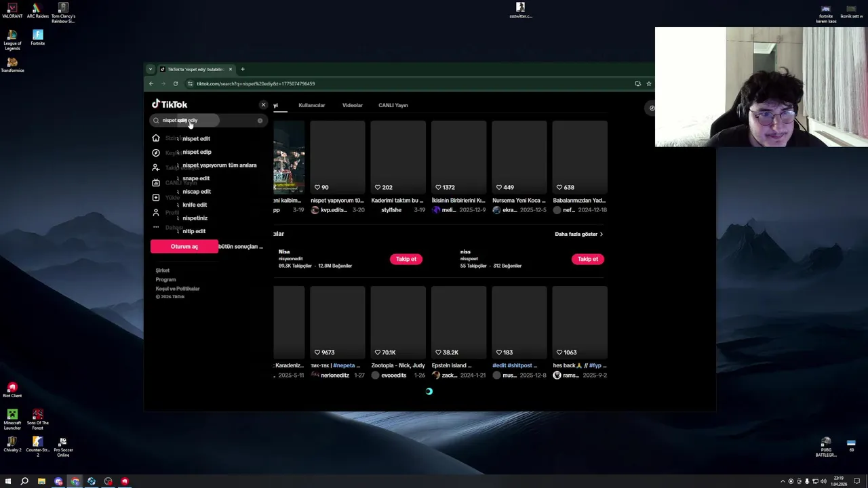Switch to the Videolar tab

353,105
